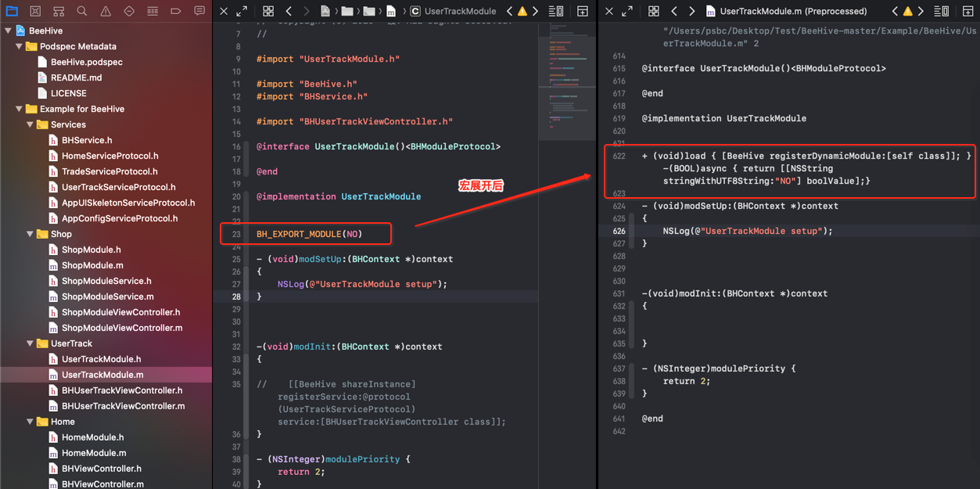Collapse the Podspec Metadata group

pos(19,46)
